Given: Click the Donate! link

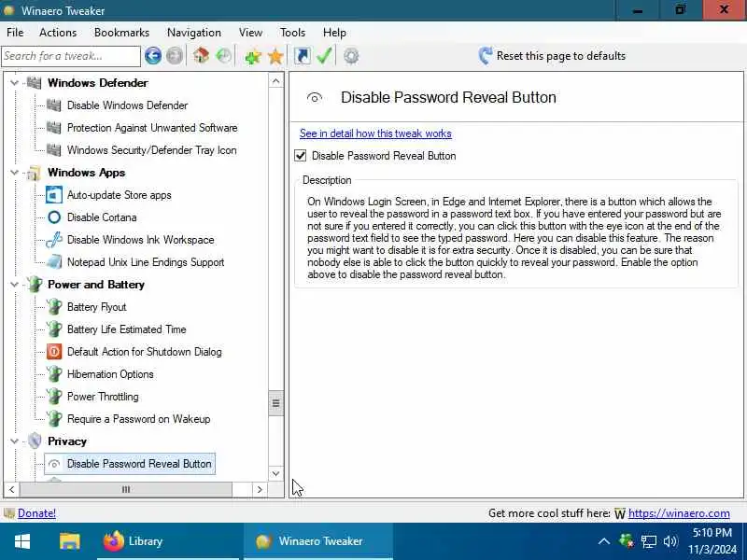Looking at the screenshot, I should (36, 513).
